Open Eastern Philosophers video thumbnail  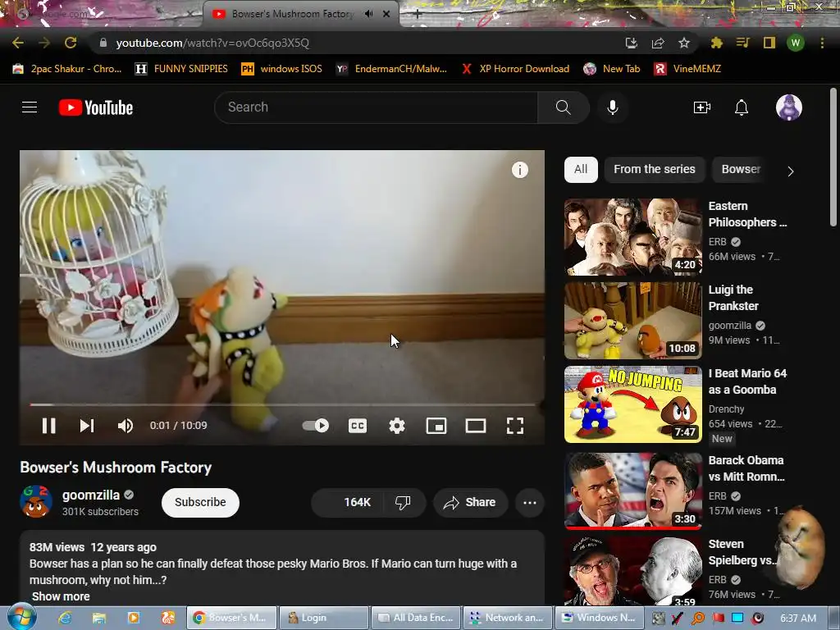(632, 237)
